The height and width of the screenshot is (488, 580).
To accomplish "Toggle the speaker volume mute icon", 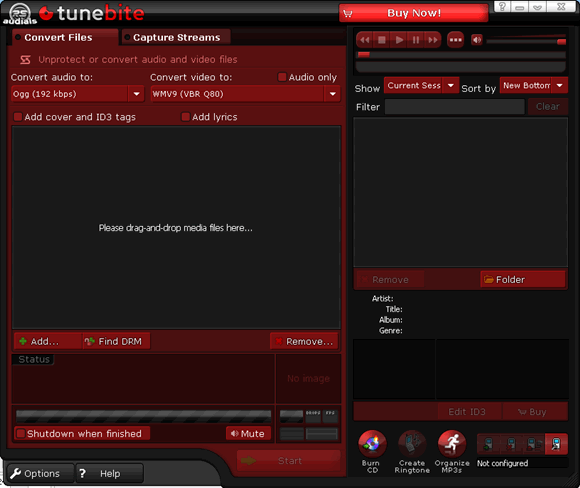I will 477,40.
